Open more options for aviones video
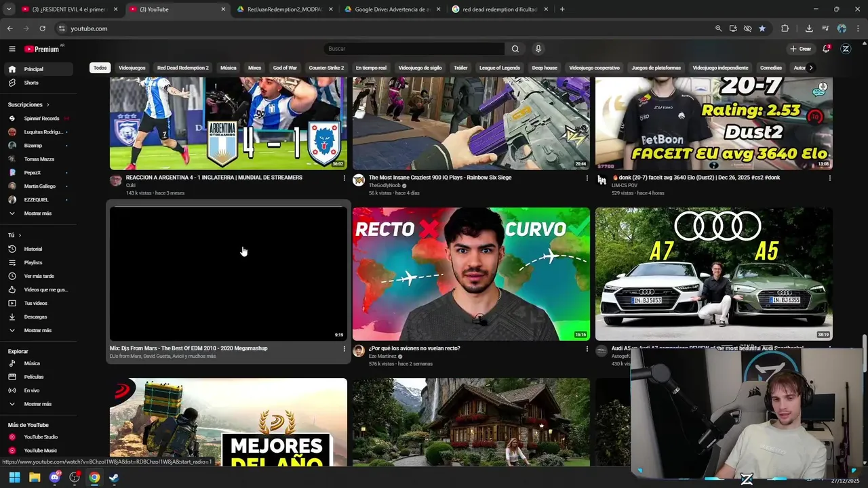This screenshot has width=868, height=488. click(x=587, y=349)
